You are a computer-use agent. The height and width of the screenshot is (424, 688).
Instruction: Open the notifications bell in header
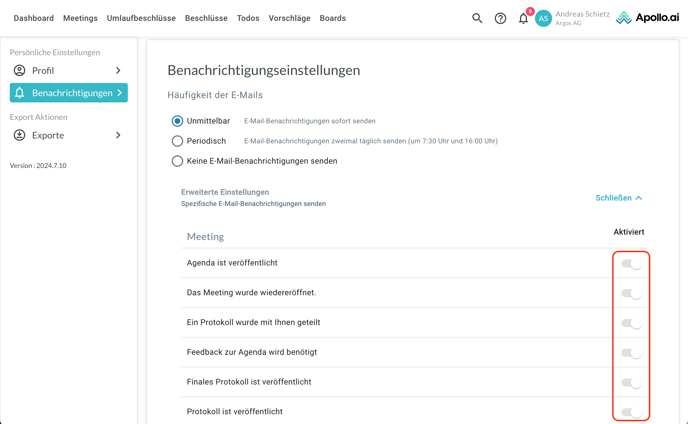pyautogui.click(x=523, y=18)
